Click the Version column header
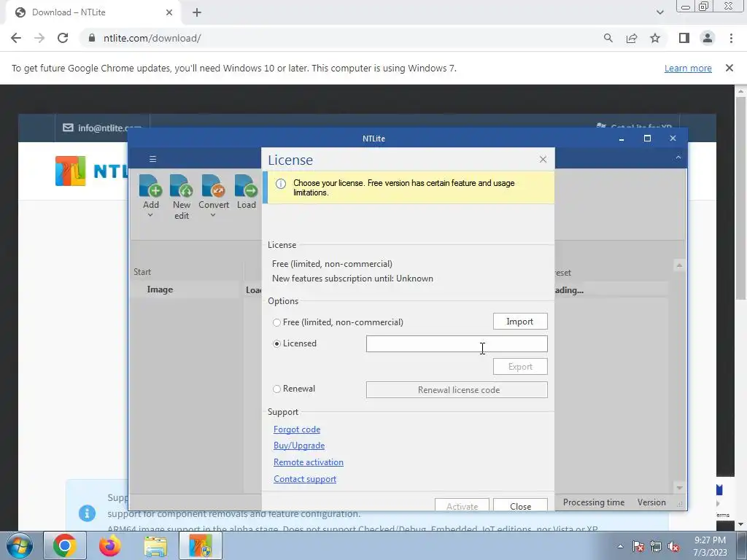The width and height of the screenshot is (747, 560). tap(651, 502)
